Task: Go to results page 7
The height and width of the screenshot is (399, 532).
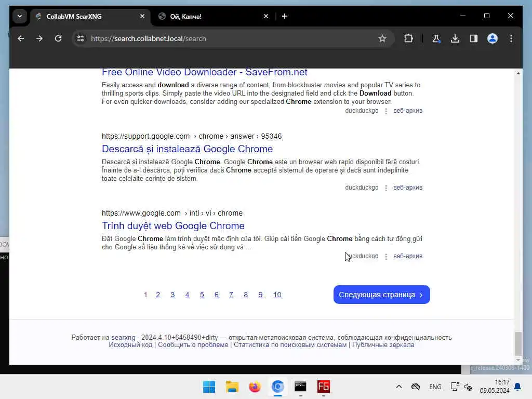Action: point(231,295)
